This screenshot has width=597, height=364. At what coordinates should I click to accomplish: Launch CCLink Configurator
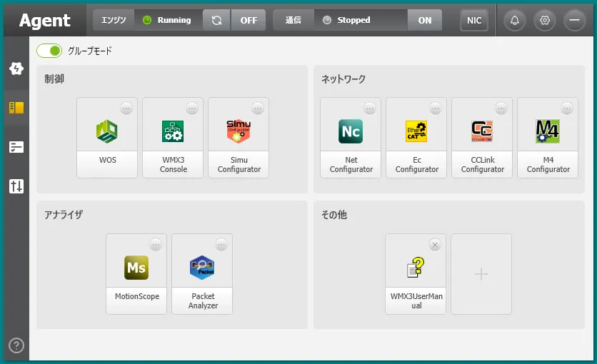[482, 132]
